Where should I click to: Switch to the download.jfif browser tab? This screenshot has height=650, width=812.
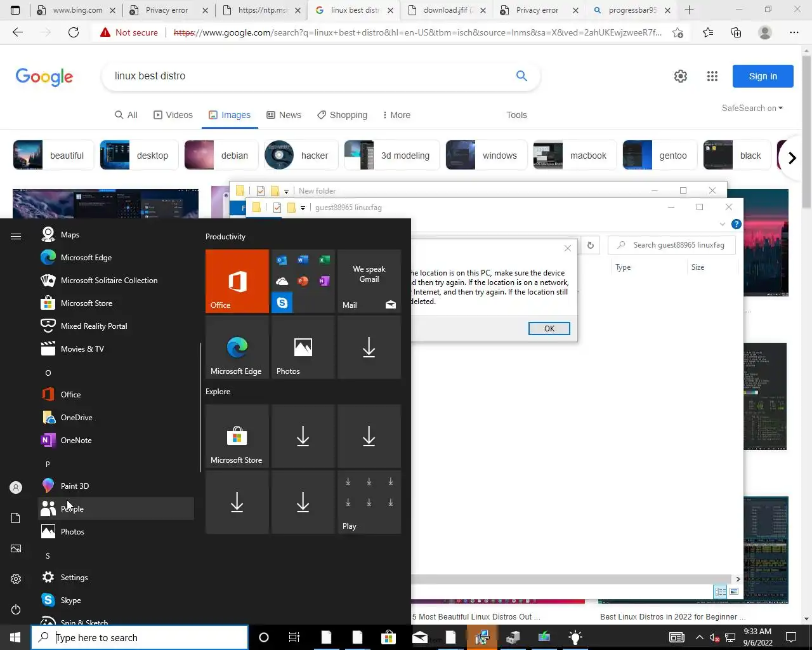click(447, 10)
